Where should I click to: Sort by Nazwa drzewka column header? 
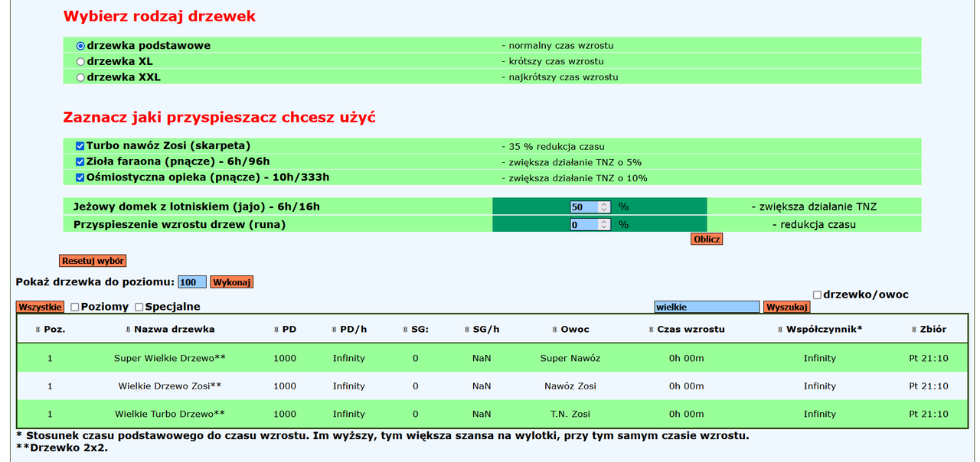(x=170, y=329)
